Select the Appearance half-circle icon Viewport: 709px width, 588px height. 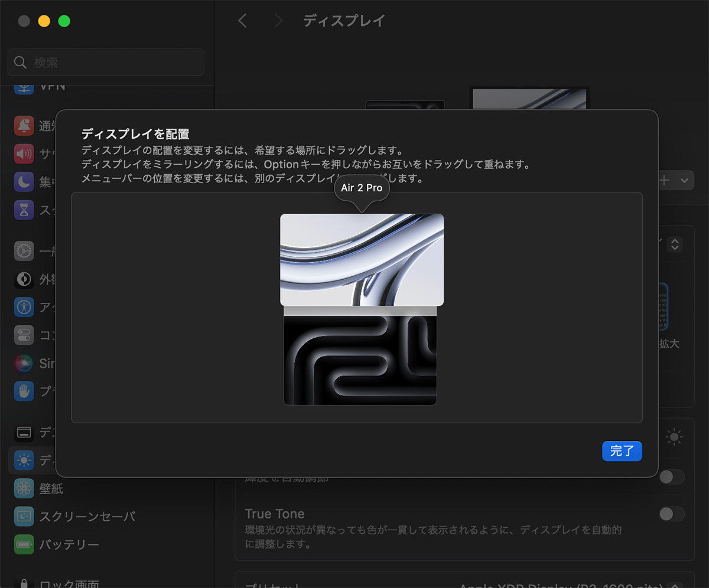[x=24, y=279]
